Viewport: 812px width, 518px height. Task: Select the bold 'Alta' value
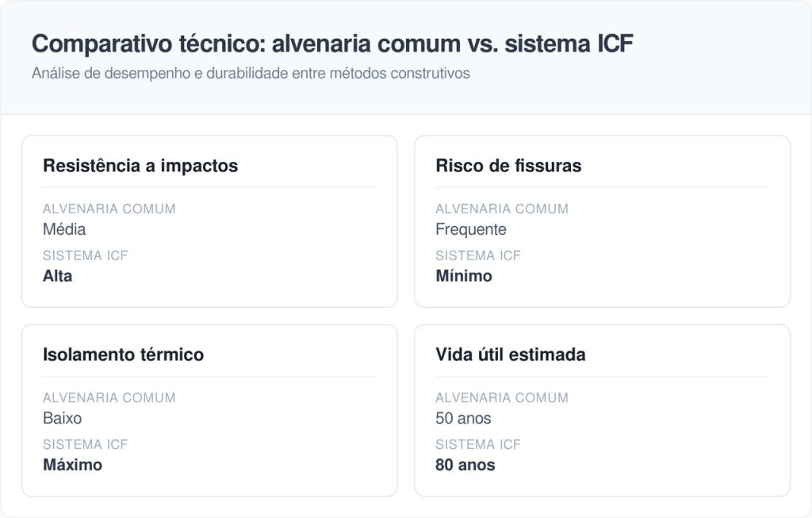tap(57, 276)
